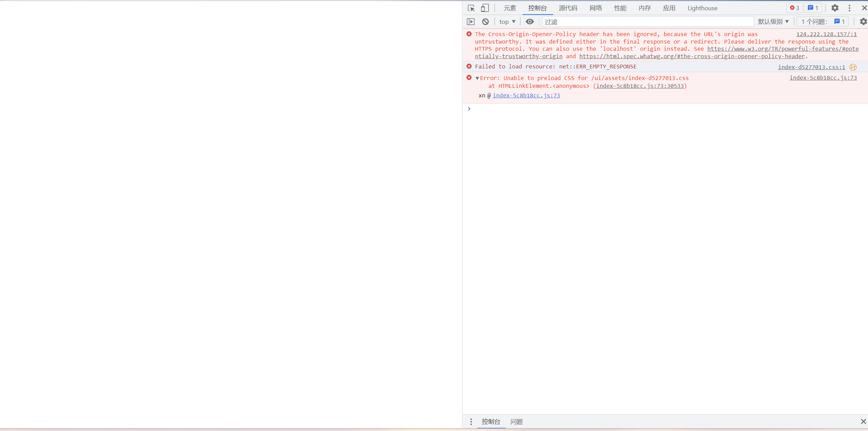Open the Lighthouse tab
The height and width of the screenshot is (431, 868).
click(702, 8)
